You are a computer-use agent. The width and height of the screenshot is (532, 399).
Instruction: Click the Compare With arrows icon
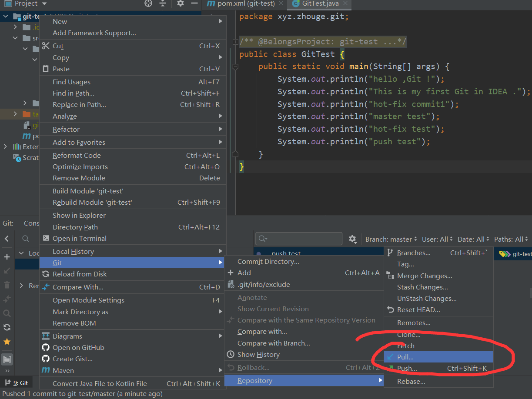click(x=46, y=287)
